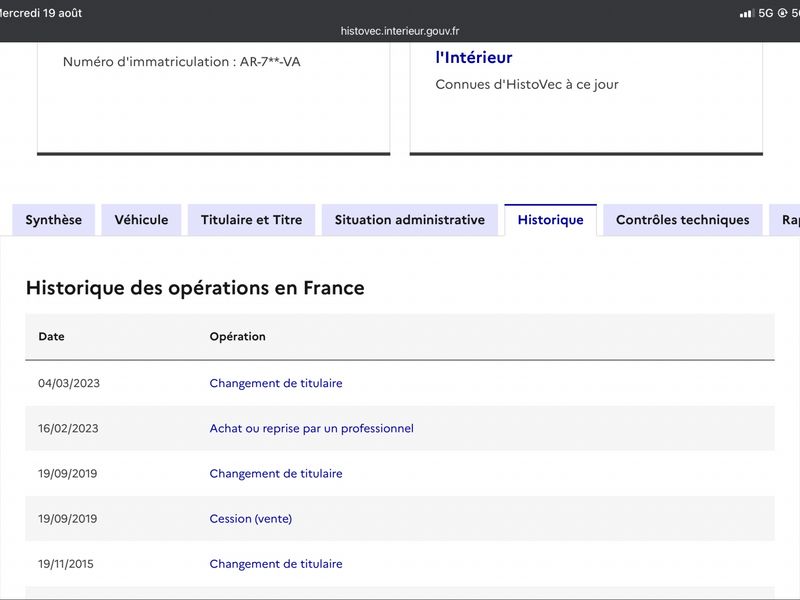Open the Titulaire et Titre tab
This screenshot has height=600, width=800.
coord(252,220)
